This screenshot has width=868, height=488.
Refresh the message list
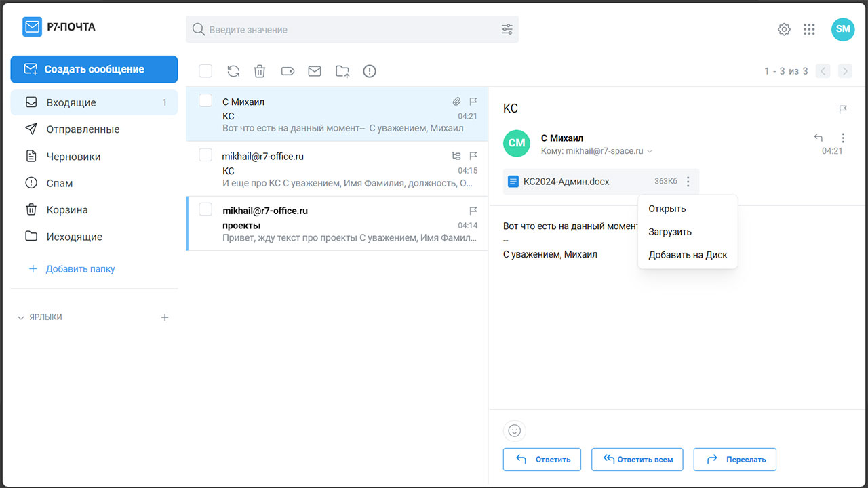(233, 71)
